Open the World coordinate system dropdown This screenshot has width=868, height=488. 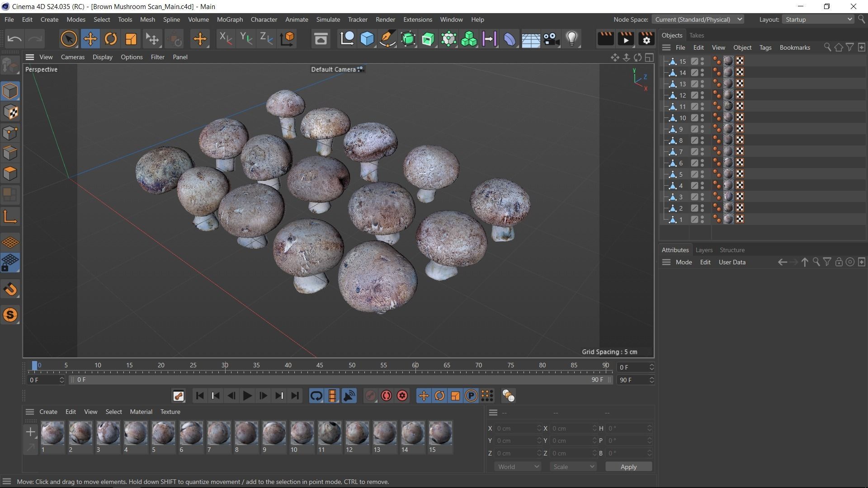click(518, 467)
